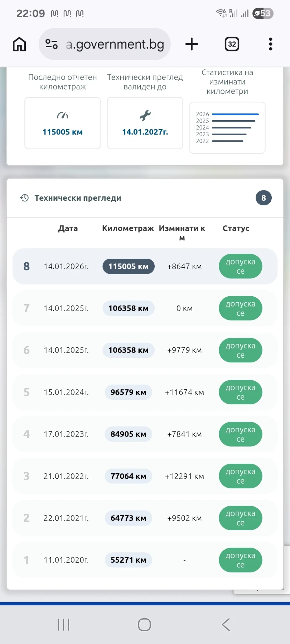
Task: Tap the browser home icon
Action: [19, 44]
